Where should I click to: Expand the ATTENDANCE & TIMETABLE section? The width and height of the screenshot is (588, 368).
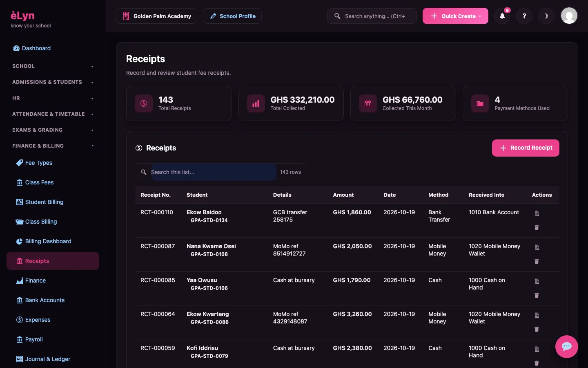pos(53,114)
